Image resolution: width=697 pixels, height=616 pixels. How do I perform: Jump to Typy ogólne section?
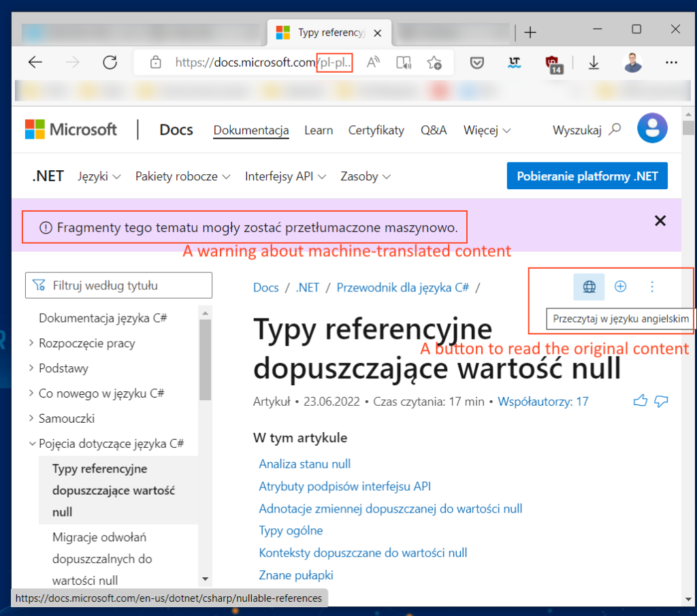(x=291, y=531)
